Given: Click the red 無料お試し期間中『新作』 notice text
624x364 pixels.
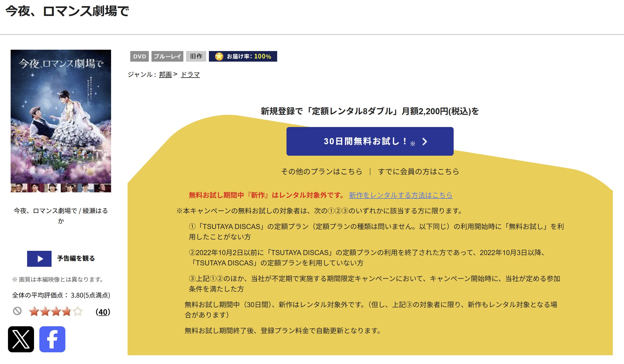Looking at the screenshot, I should pyautogui.click(x=267, y=195).
